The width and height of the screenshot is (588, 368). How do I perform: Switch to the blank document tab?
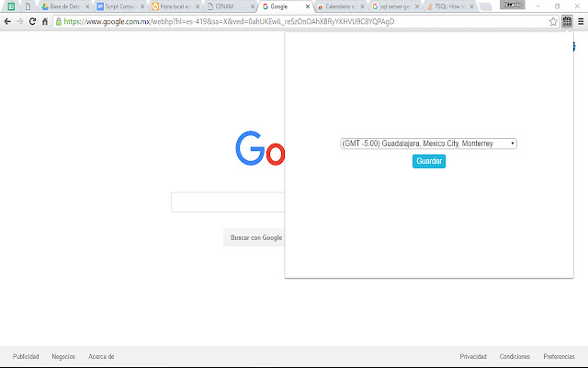[x=28, y=6]
